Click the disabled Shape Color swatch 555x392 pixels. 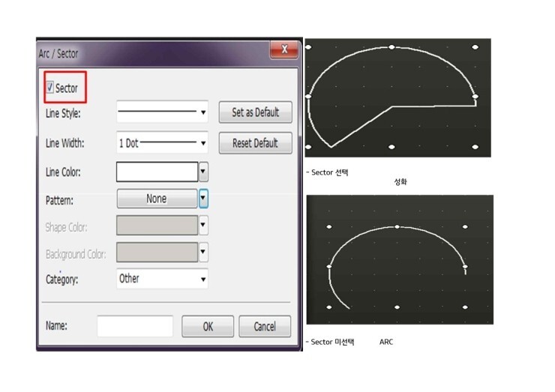157,226
